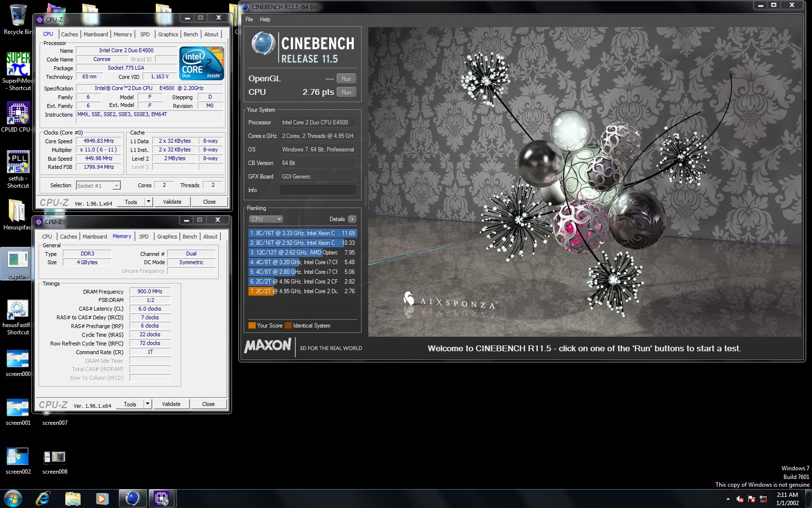Launch the setfsb shortcut icon

point(18,162)
